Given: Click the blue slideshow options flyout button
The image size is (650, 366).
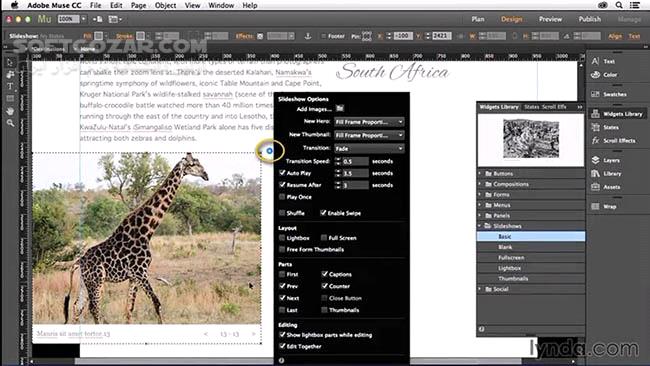Looking at the screenshot, I should (x=269, y=151).
